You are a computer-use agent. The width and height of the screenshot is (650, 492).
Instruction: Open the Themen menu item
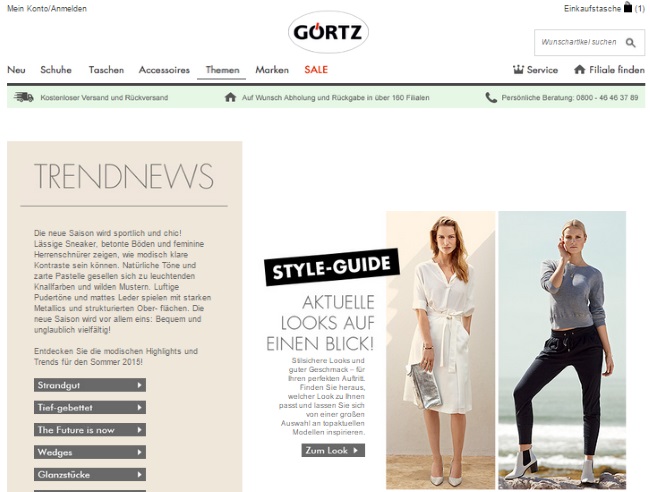(x=222, y=70)
